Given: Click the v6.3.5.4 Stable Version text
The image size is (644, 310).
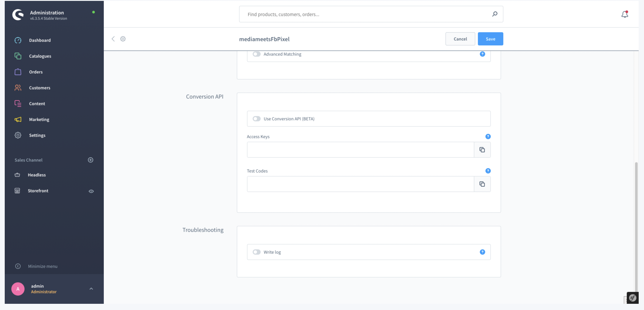Looking at the screenshot, I should [48, 18].
